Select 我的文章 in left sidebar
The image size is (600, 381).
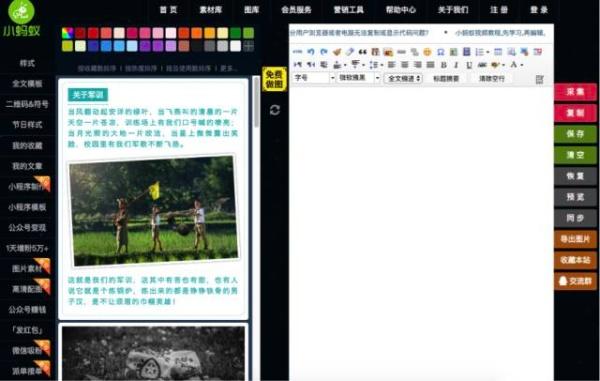tap(27, 166)
